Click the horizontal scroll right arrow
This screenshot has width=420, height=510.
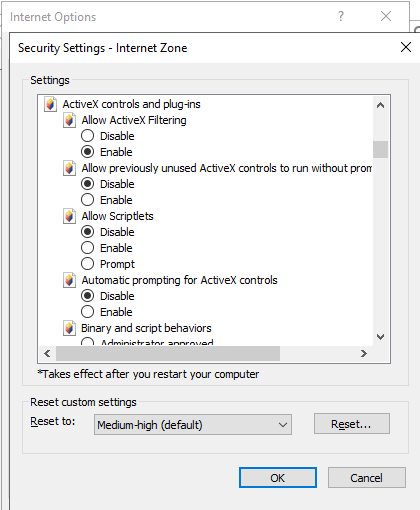click(364, 353)
